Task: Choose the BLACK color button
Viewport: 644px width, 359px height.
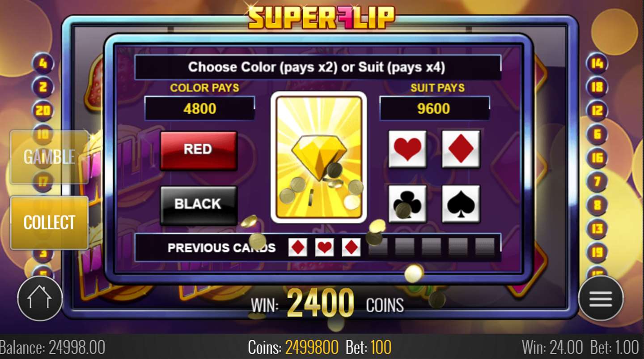Action: pyautogui.click(x=199, y=205)
